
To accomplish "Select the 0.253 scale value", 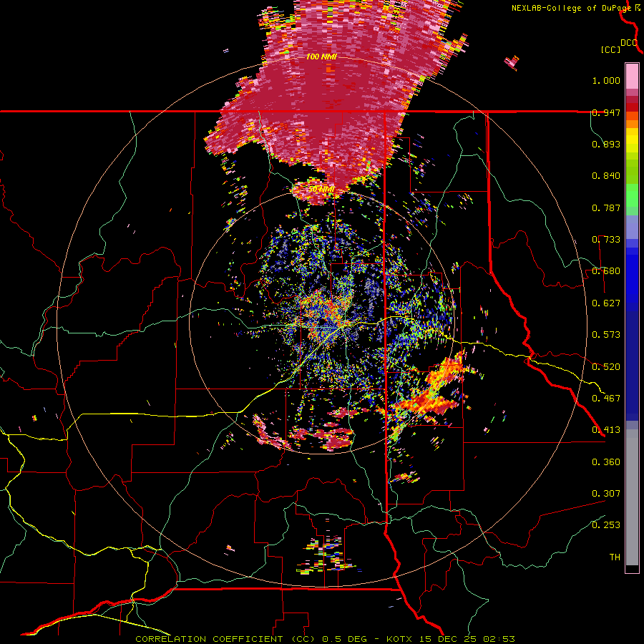I will point(606,525).
